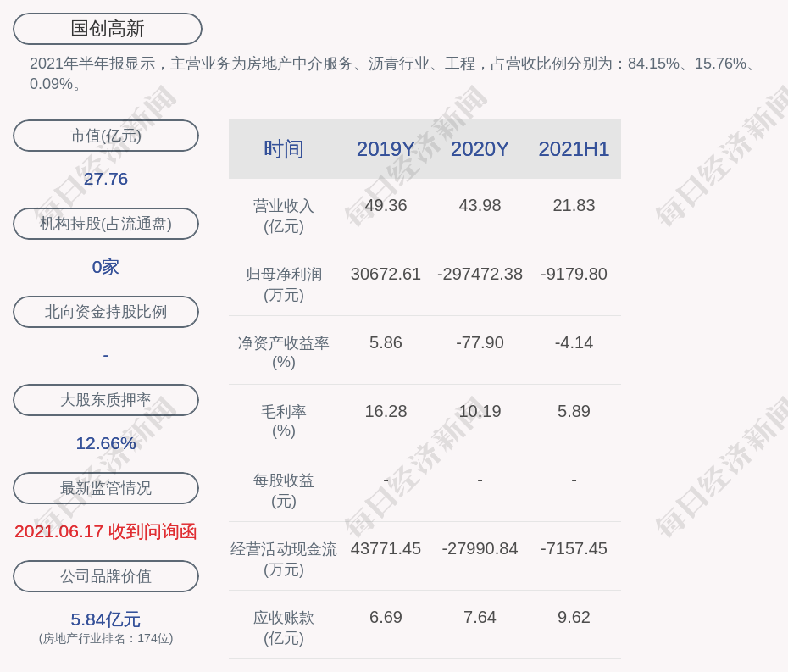Select the market value 27.76

(106, 179)
